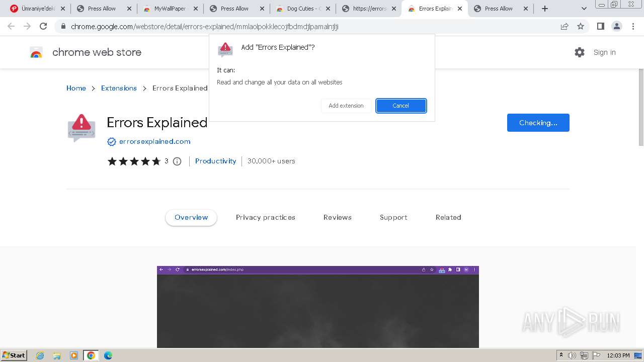Screen dimensions: 644x362
Task: Click the network tray icon
Action: click(584, 355)
